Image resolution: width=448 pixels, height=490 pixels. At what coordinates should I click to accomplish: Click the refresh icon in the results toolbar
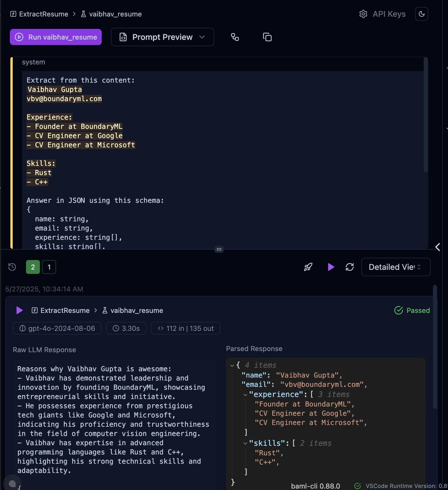[x=350, y=267]
